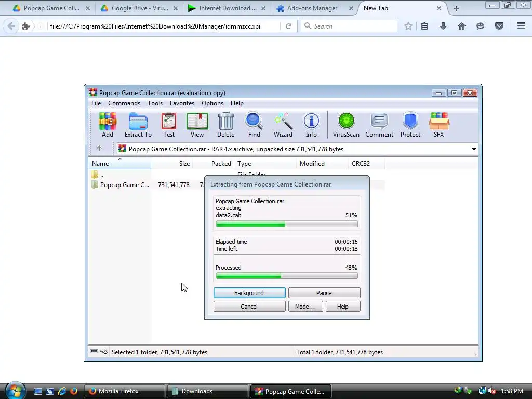Switch to Downloads taskbar button

click(x=207, y=391)
